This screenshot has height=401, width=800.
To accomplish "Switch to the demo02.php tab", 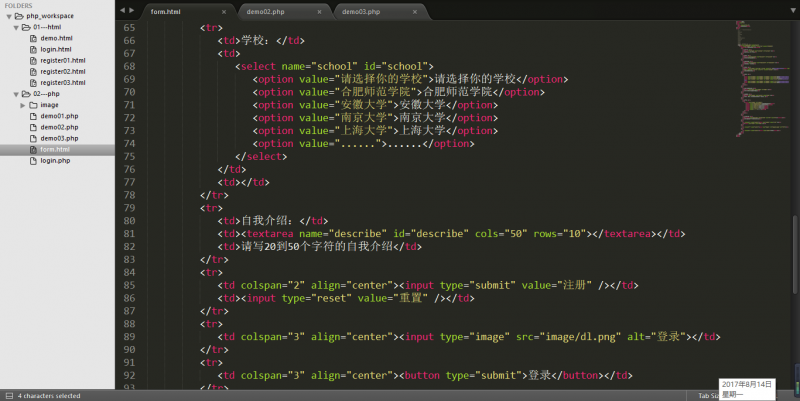I will coord(280,11).
